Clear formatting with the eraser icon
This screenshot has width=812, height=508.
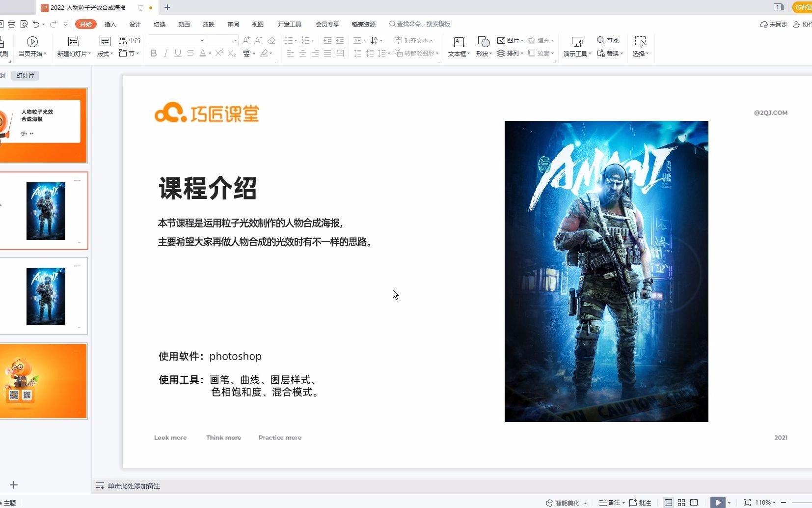pos(271,40)
